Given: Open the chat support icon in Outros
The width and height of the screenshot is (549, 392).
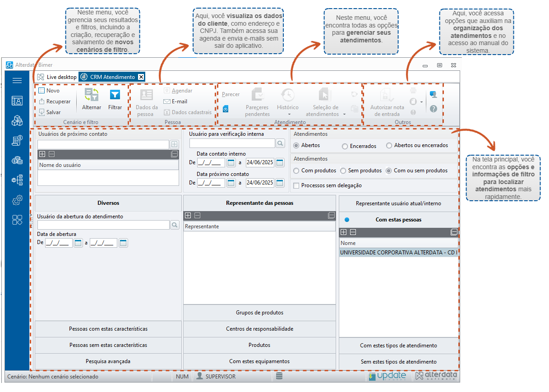Looking at the screenshot, I should pyautogui.click(x=433, y=94).
